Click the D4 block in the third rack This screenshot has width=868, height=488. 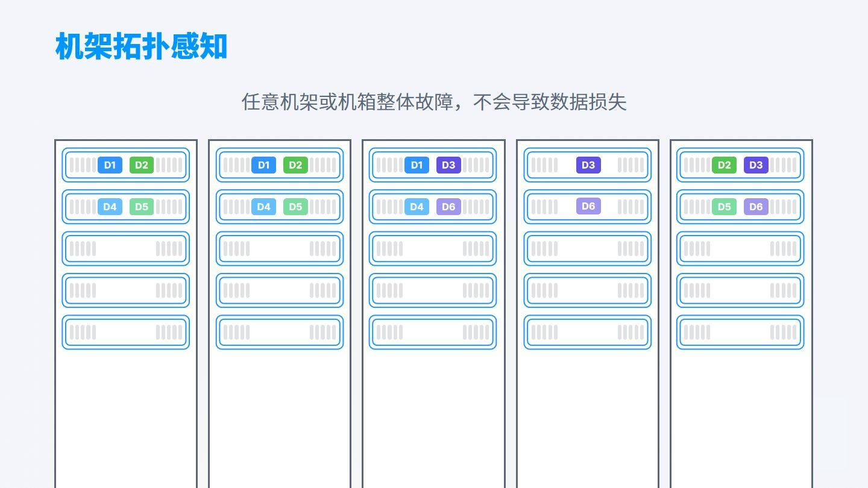click(417, 207)
